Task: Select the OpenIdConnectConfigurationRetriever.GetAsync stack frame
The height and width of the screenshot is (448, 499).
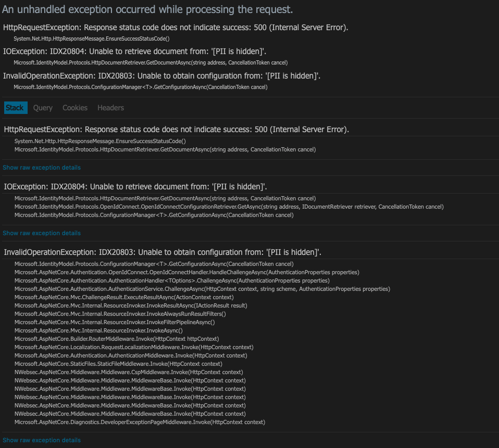Action: tap(228, 207)
